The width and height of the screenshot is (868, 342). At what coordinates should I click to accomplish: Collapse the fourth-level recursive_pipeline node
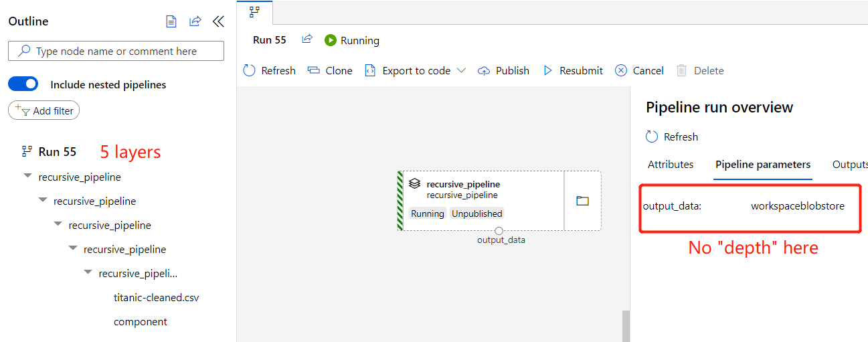click(72, 248)
